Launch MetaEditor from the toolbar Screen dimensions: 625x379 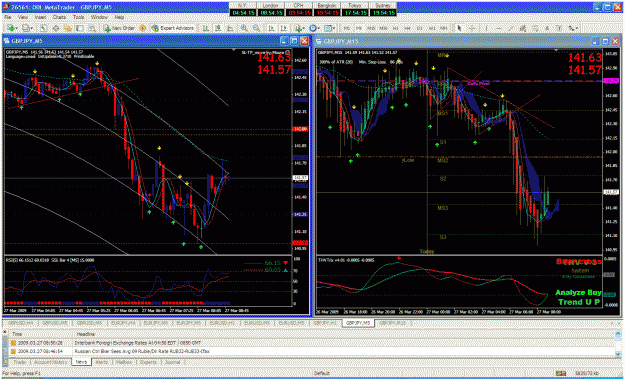[x=142, y=28]
